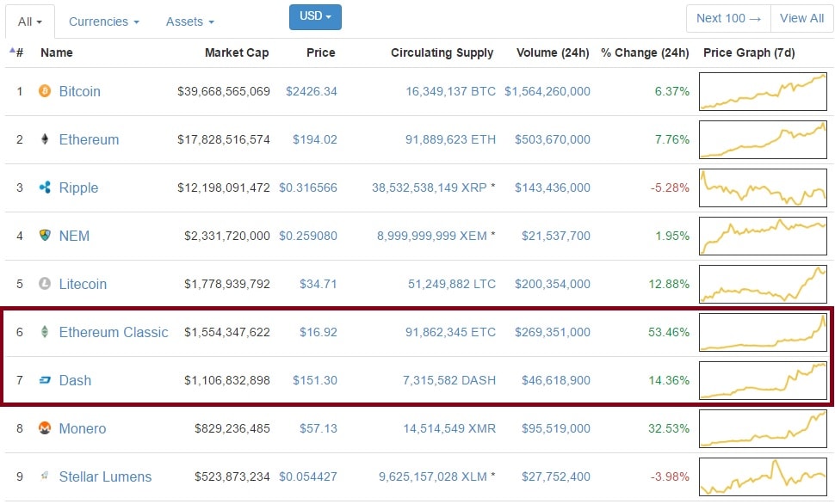Sort by the # rank column header
The width and height of the screenshot is (835, 504).
[17, 52]
